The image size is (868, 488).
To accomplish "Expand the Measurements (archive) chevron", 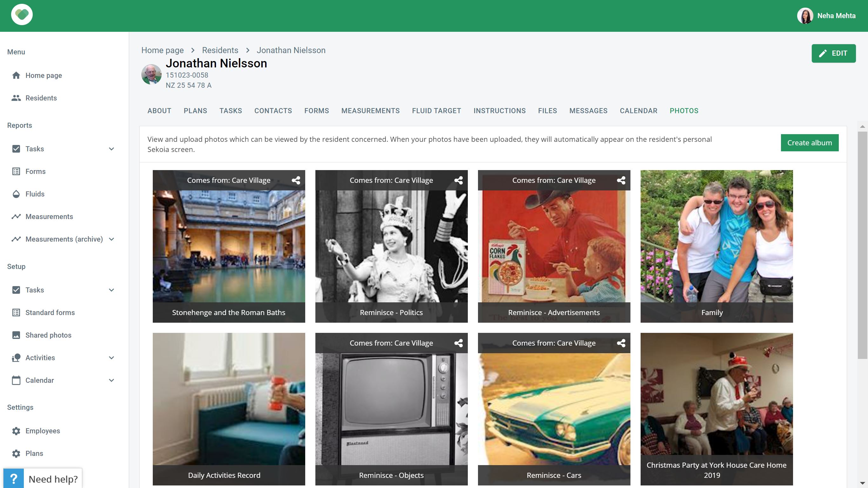I will click(111, 239).
